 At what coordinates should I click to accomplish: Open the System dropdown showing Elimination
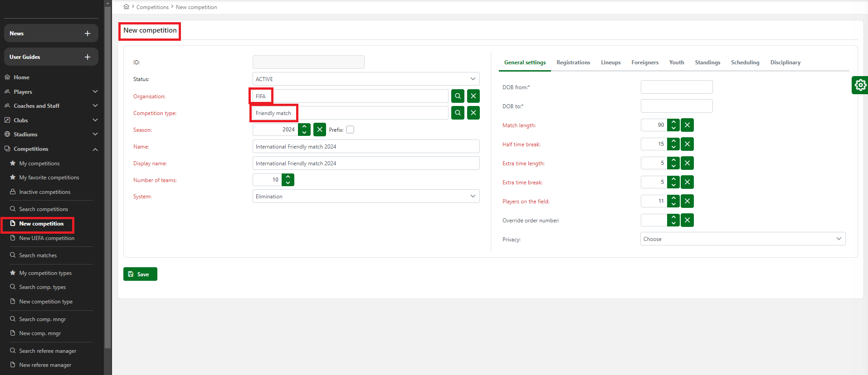tap(366, 196)
